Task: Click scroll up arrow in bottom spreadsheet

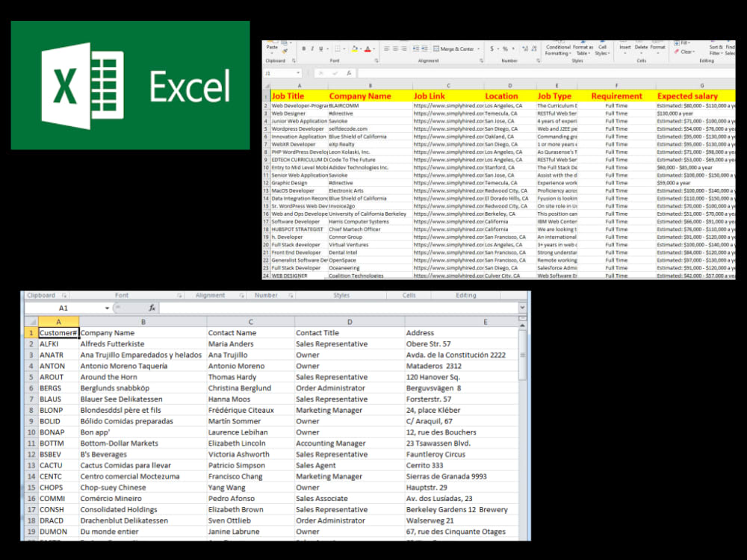Action: coord(523,326)
